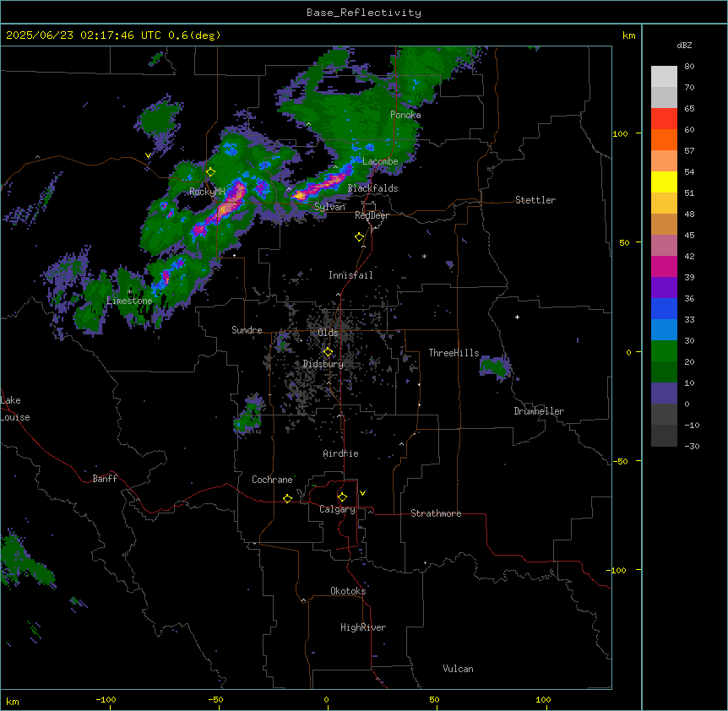The image size is (728, 711).
Task: Click the yellow diamond marker south of RedDeer
Action: click(359, 237)
